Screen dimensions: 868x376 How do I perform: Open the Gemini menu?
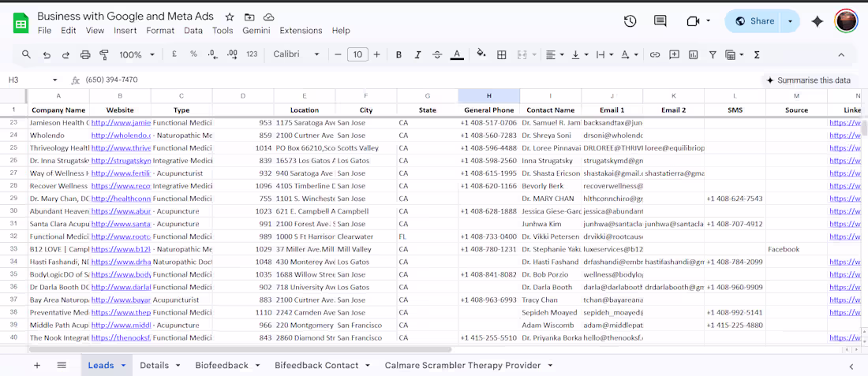256,31
